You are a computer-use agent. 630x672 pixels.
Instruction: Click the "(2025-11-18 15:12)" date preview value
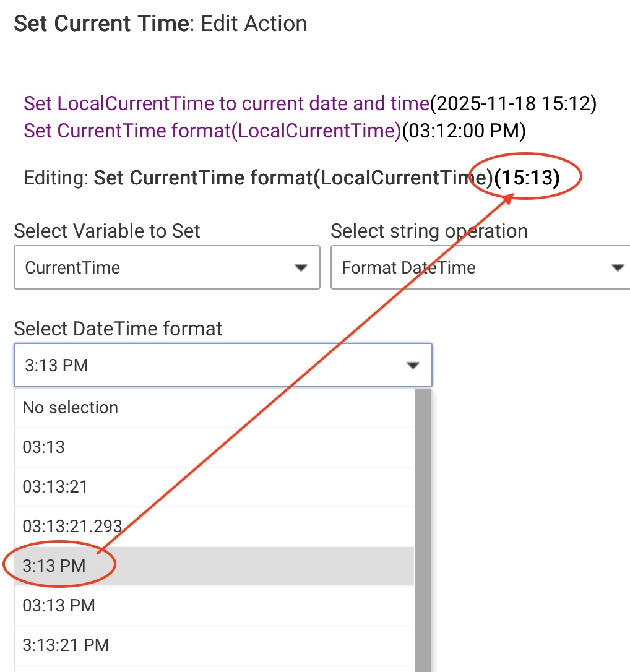513,103
